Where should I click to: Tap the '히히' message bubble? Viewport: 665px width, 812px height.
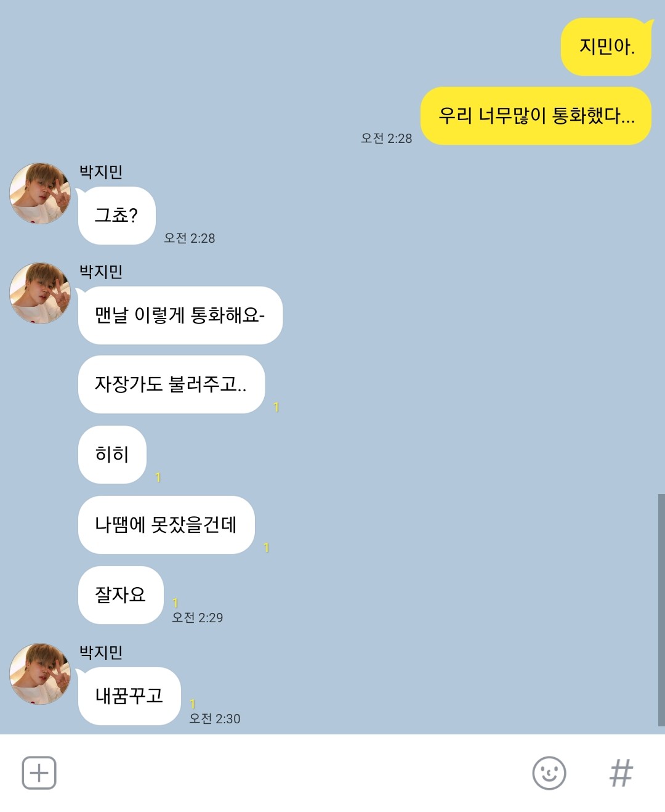(x=112, y=455)
